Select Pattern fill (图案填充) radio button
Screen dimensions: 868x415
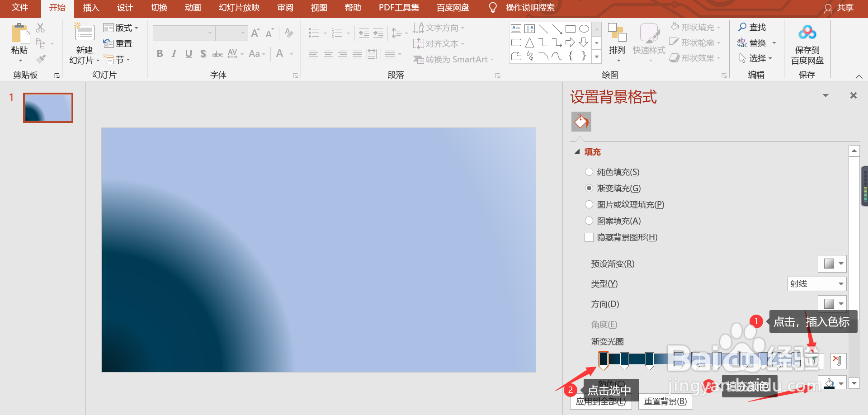point(589,221)
